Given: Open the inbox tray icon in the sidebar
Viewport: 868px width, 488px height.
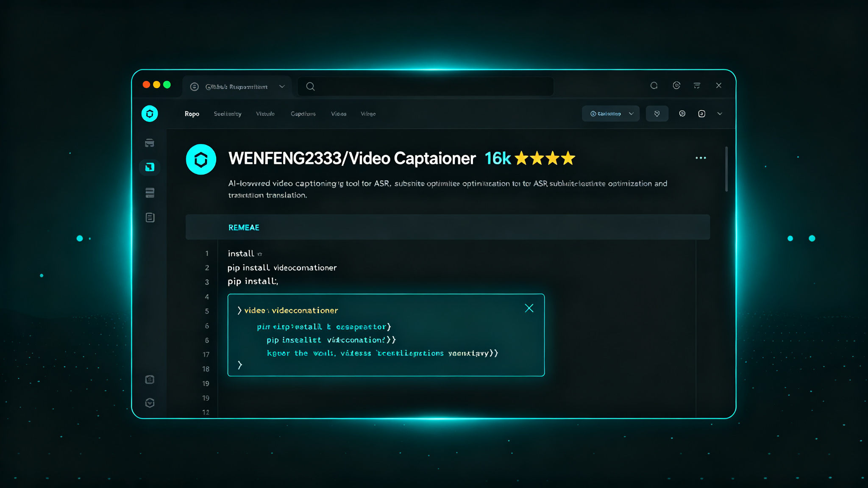Looking at the screenshot, I should (150, 143).
